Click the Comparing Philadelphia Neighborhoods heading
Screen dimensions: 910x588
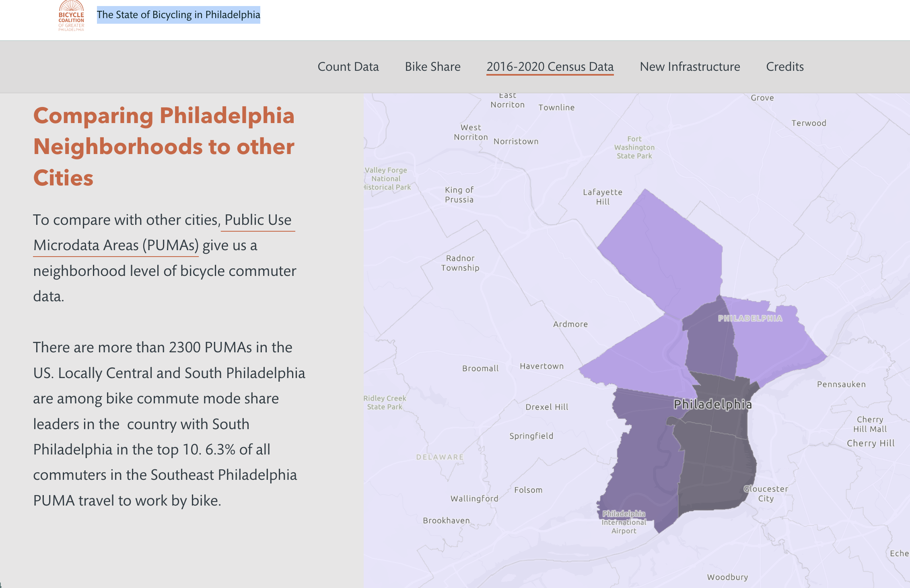[164, 147]
